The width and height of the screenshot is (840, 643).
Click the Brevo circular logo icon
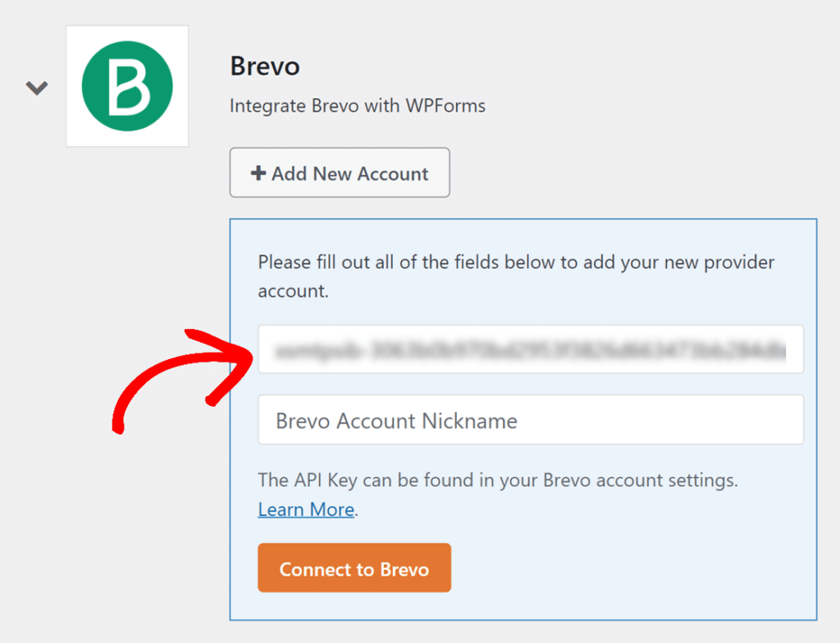(126, 86)
